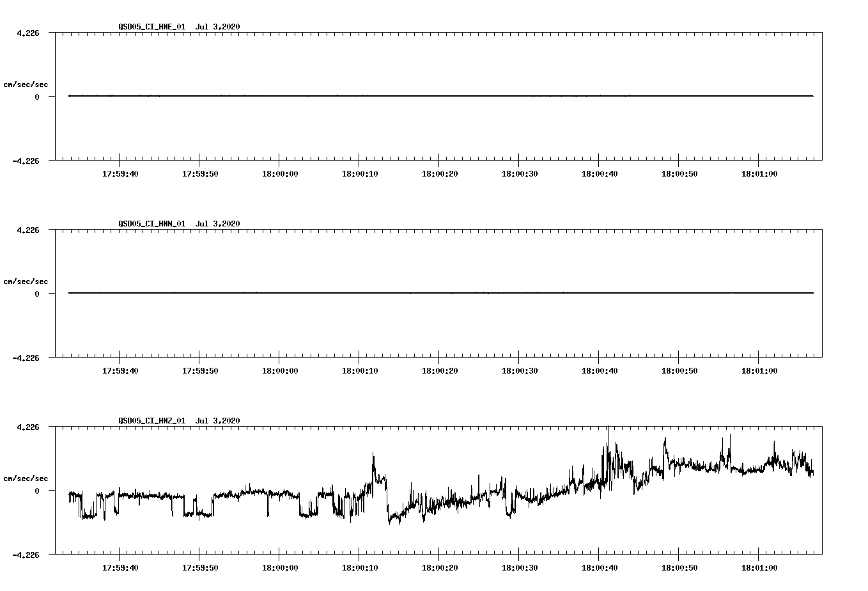This screenshot has height=591, width=868.
Task: Click the 0 axis label of the HNZ plot
Action: [37, 491]
